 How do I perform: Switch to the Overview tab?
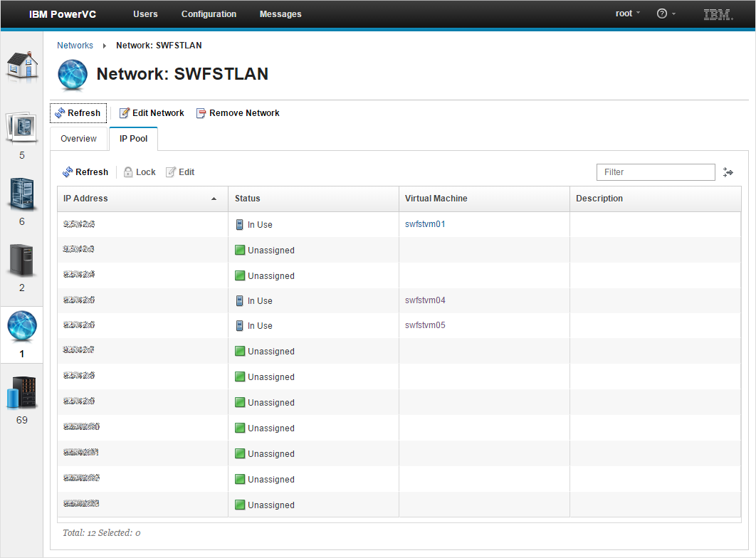pos(78,139)
